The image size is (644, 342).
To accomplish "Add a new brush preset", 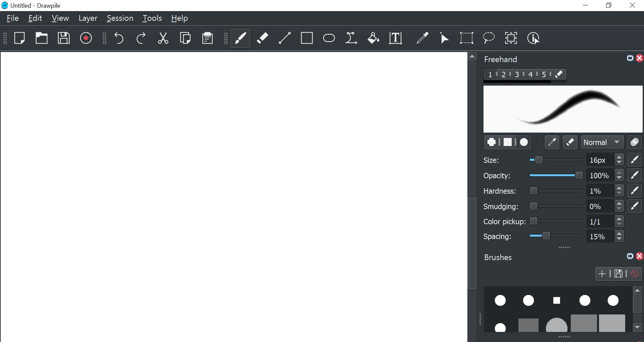I will click(602, 274).
